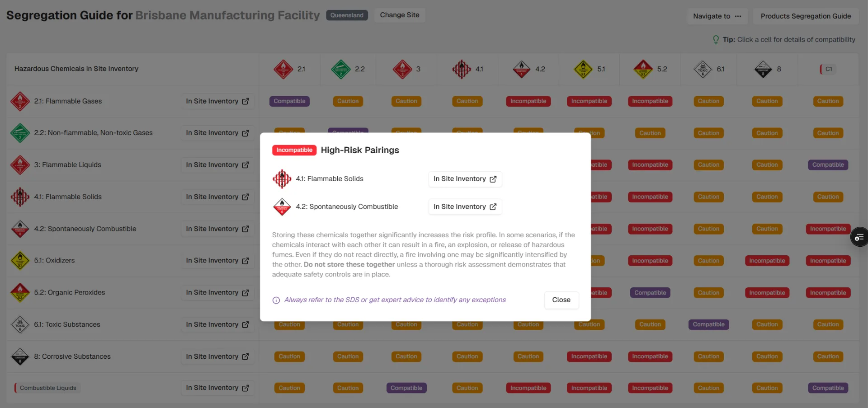
Task: Open Flammable Solids inventory external link icon in dialog
Action: click(x=493, y=179)
